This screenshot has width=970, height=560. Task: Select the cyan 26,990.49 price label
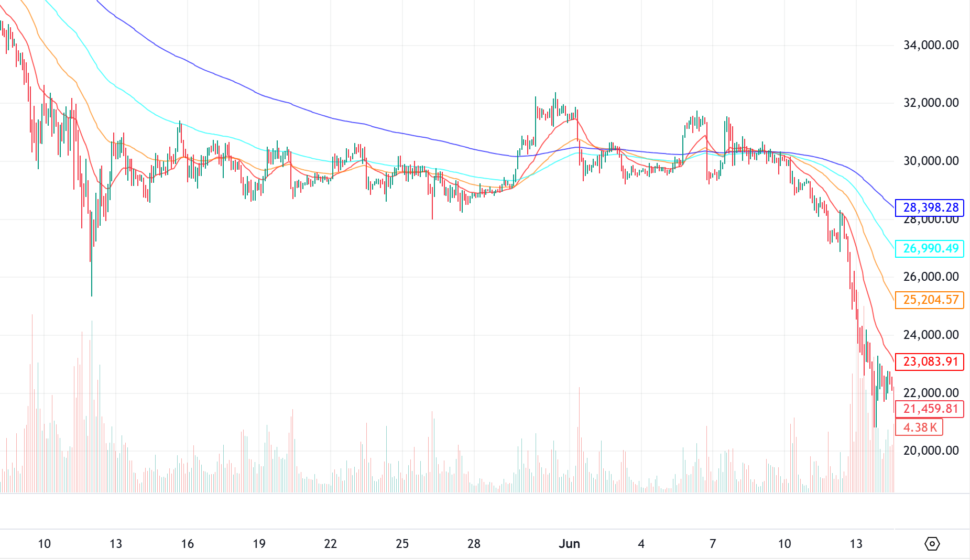tap(930, 248)
